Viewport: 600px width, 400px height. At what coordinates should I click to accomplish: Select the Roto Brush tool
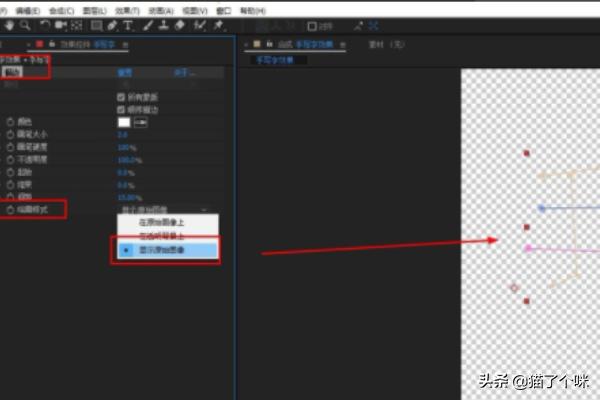click(199, 26)
